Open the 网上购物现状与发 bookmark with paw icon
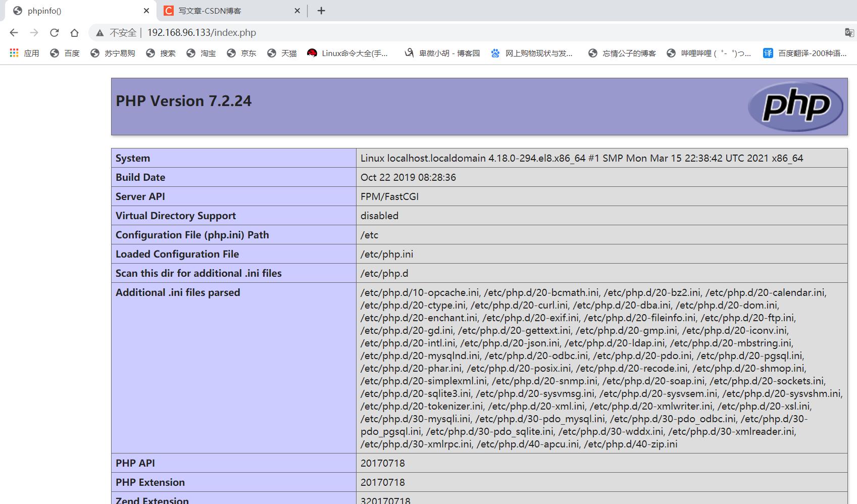 coord(531,53)
